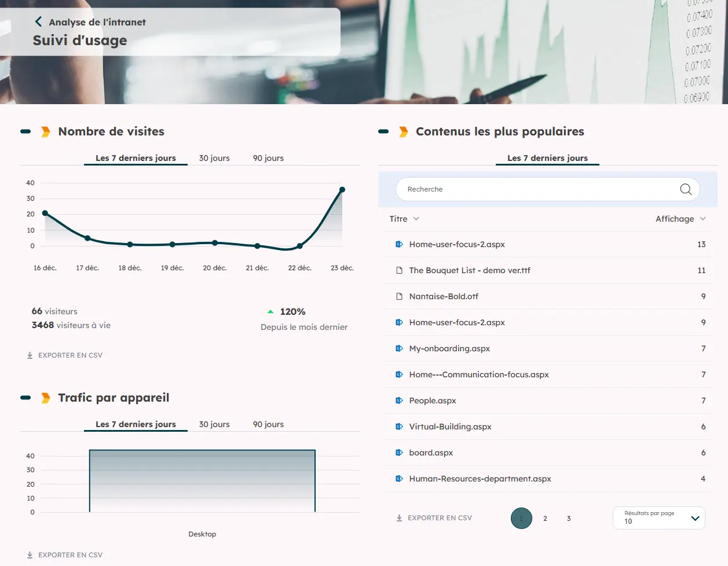The height and width of the screenshot is (566, 728).
Task: Go to results page 2
Action: 545,518
